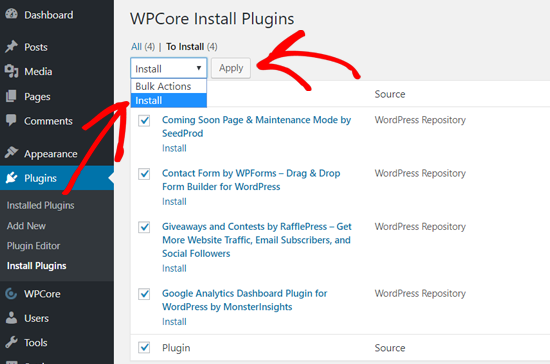550x364 pixels.
Task: Click WordPress Repository in Google Analytics row
Action: click(x=420, y=293)
